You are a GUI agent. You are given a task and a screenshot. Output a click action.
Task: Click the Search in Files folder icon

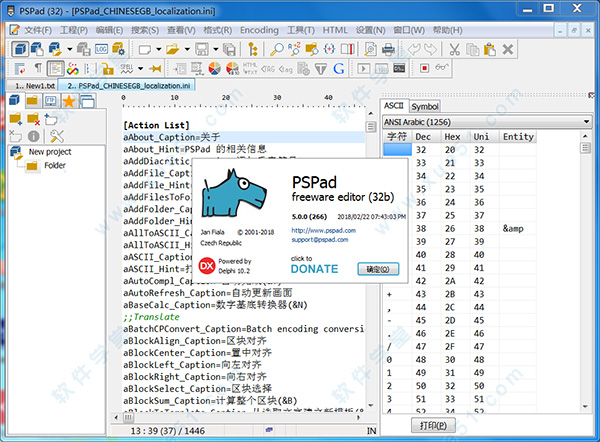tap(311, 49)
